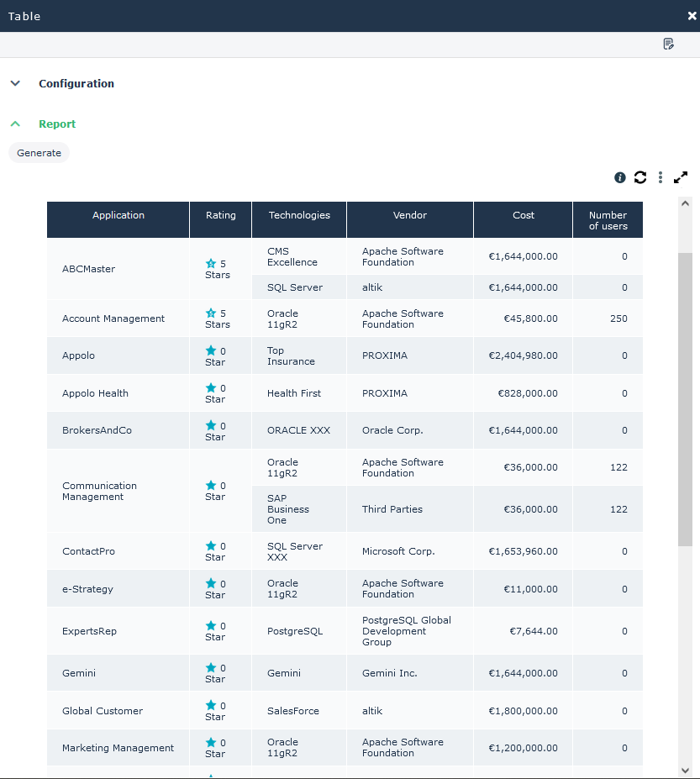700x779 pixels.
Task: Click the Account Management application cell
Action: point(113,318)
